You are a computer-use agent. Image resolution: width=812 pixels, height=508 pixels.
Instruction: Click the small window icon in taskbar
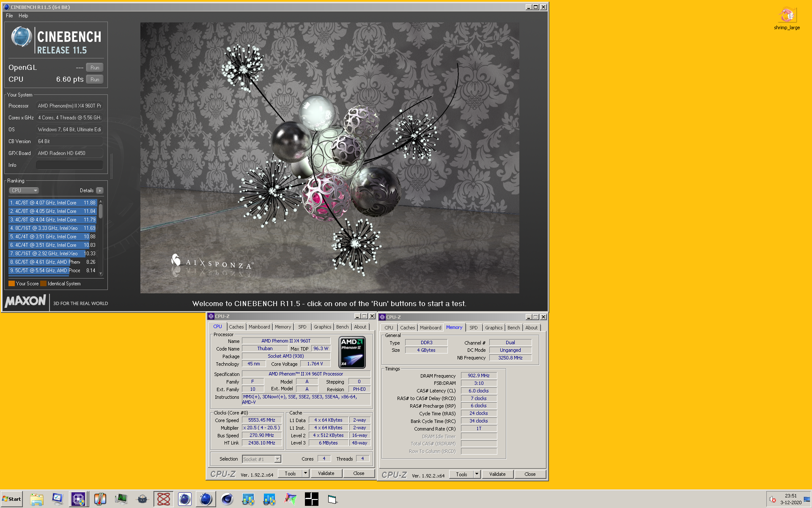point(332,499)
